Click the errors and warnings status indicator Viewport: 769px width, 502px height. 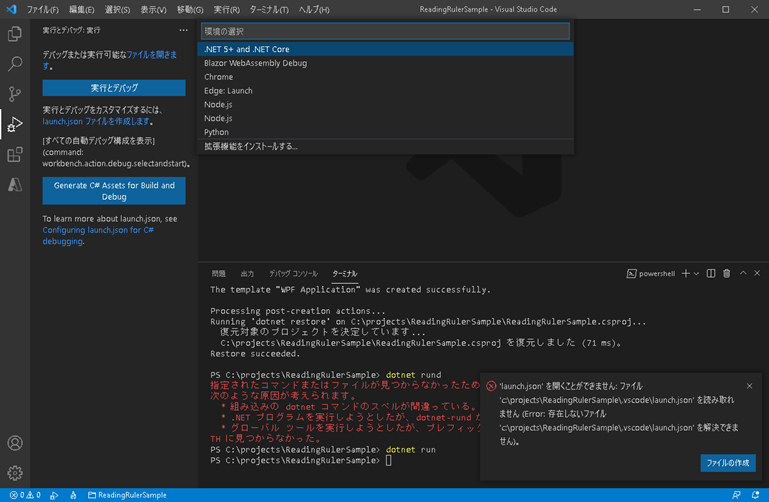[x=25, y=495]
